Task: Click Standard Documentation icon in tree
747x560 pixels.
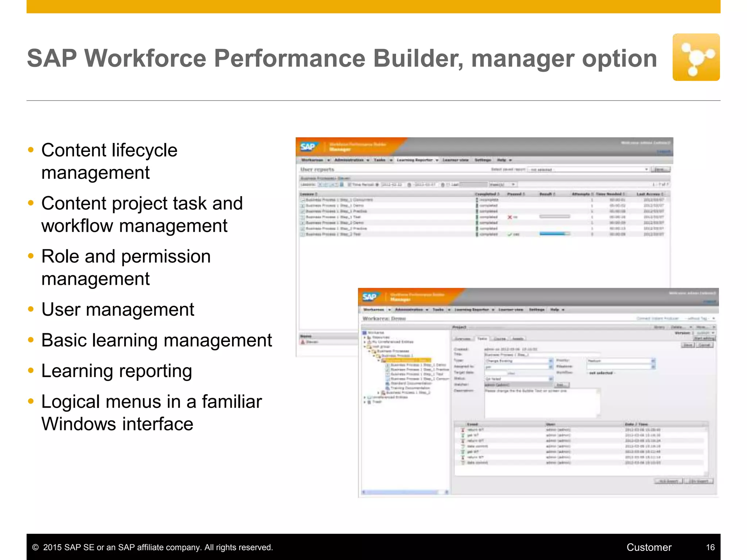Action: (387, 384)
